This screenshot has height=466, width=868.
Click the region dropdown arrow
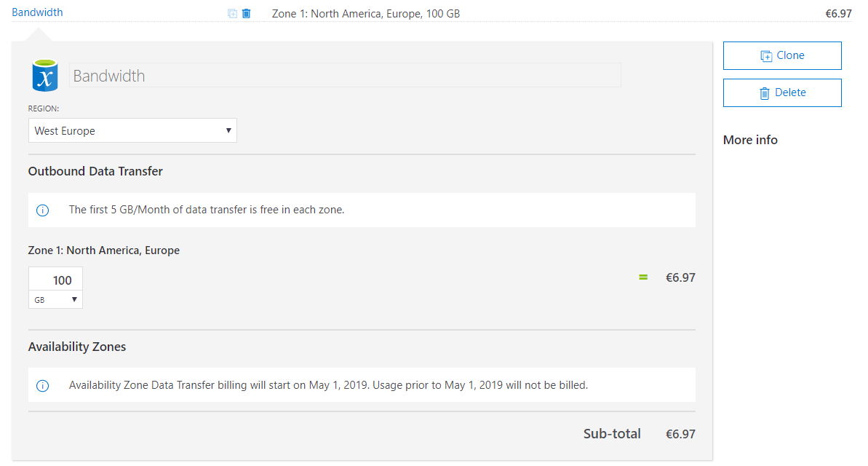pos(228,131)
